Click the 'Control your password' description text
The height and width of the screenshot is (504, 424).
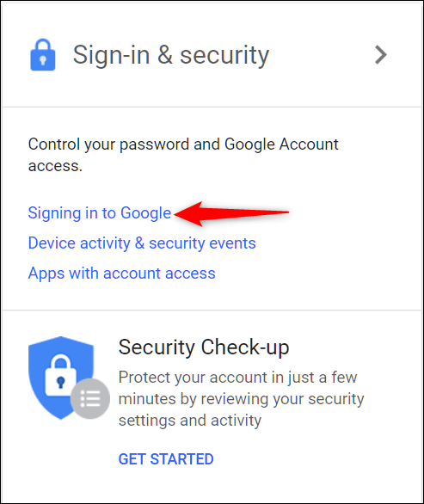(x=183, y=155)
